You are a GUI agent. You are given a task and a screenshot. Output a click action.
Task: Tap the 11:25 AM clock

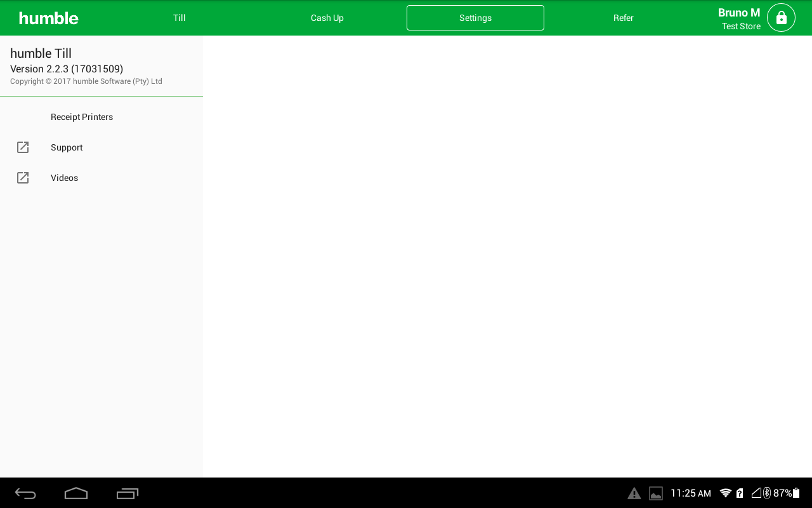click(x=691, y=493)
